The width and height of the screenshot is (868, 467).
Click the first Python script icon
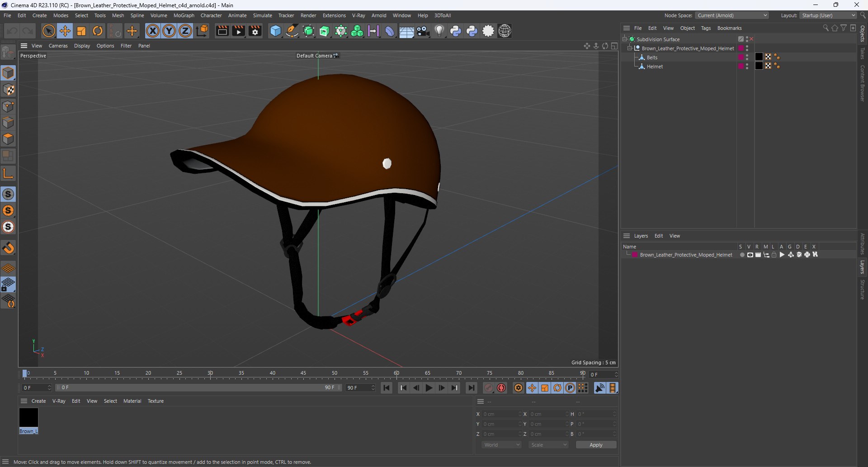pos(456,31)
